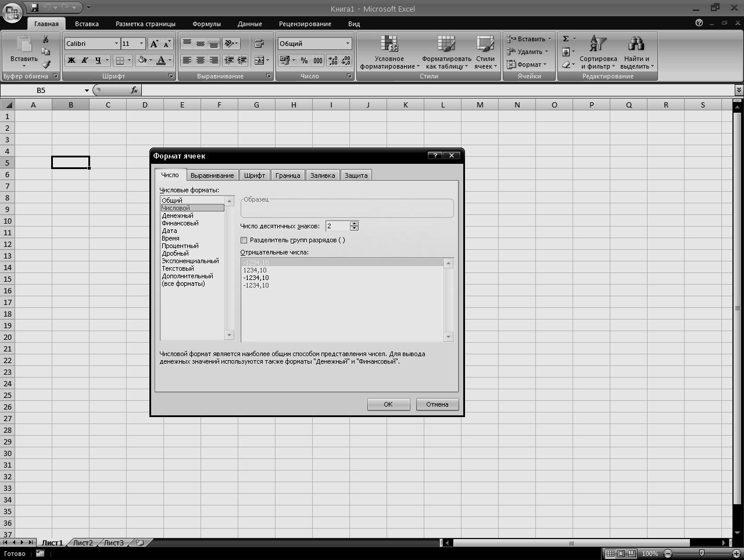Open the Calibri font name dropdown
This screenshot has height=560, width=744.
pos(116,44)
